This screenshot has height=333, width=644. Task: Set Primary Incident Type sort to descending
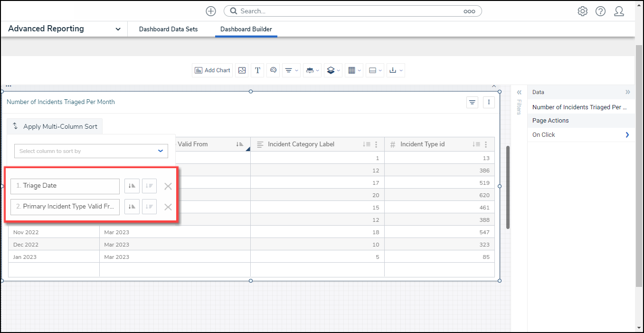tap(149, 207)
